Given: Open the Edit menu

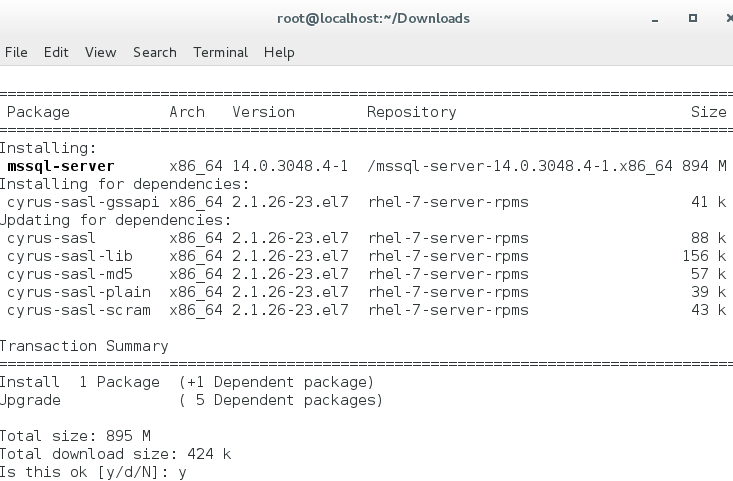Looking at the screenshot, I should [x=56, y=52].
